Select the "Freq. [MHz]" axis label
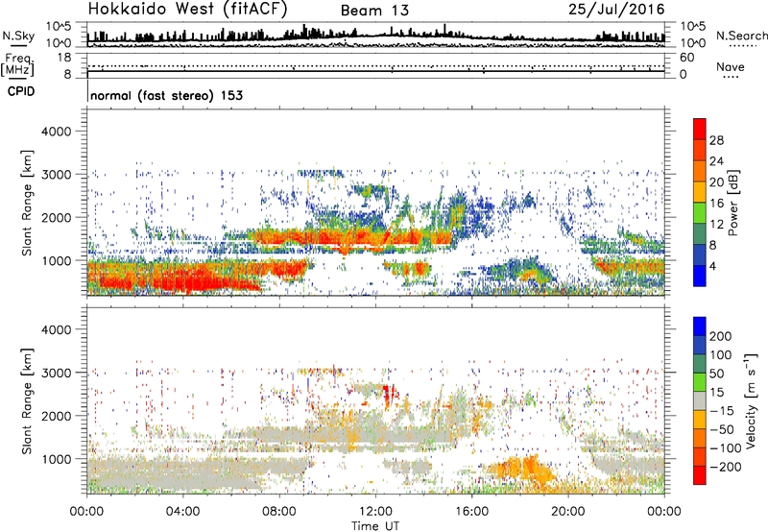The height and width of the screenshot is (532, 768). (17, 64)
